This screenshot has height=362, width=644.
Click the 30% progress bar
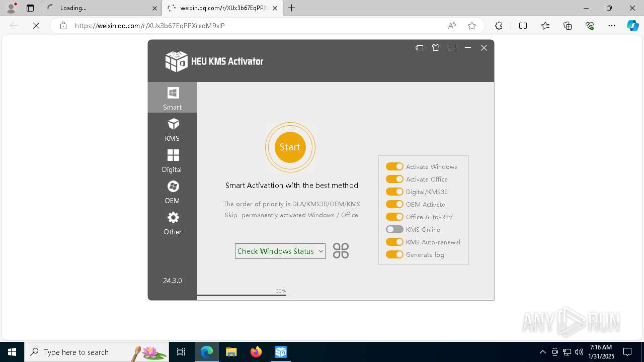coord(242,295)
